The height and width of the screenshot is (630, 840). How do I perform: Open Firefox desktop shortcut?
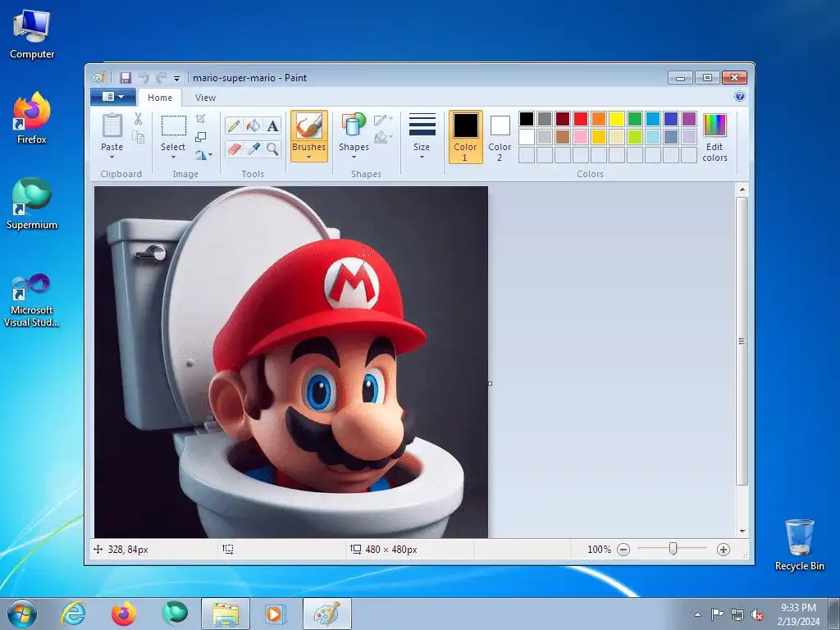point(32,118)
